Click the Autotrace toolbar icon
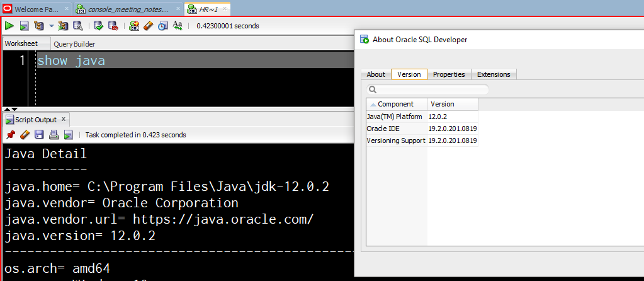Screen dimensions: 644x281 [63, 26]
